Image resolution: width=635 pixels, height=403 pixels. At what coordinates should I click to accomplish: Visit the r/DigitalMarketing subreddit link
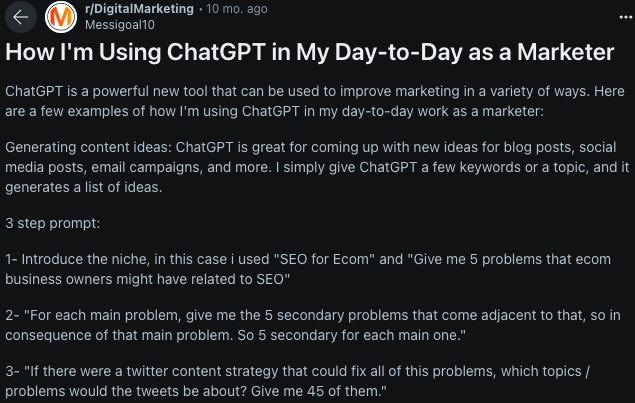coord(139,9)
